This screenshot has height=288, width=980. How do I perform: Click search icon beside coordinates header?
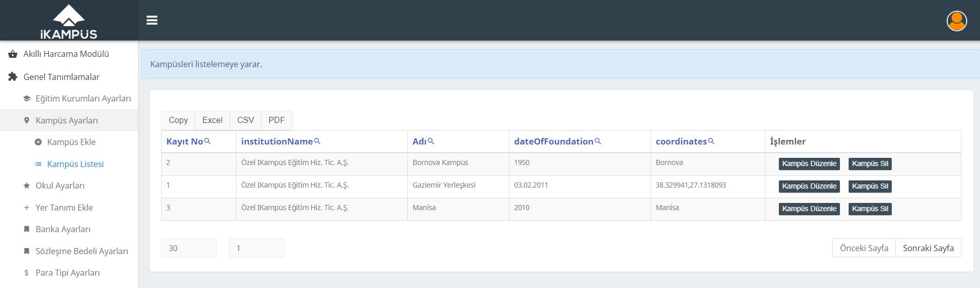tap(711, 141)
